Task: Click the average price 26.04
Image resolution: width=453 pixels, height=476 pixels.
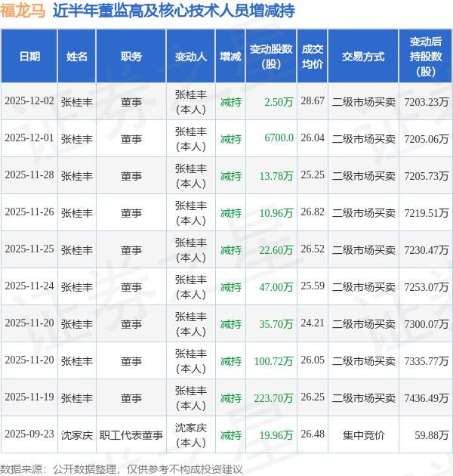Action: pyautogui.click(x=313, y=138)
